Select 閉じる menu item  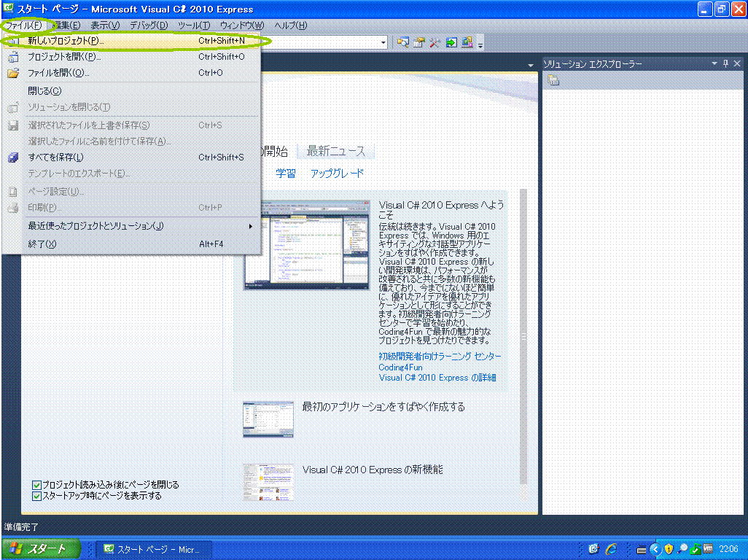coord(132,90)
